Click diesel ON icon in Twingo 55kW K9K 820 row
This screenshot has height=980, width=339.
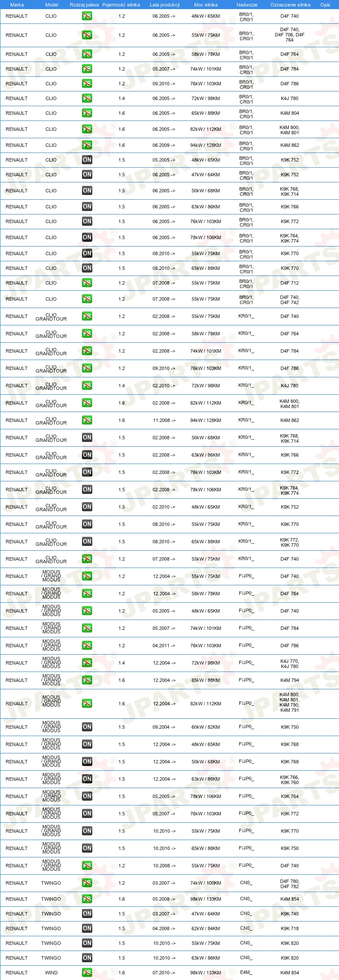87,943
